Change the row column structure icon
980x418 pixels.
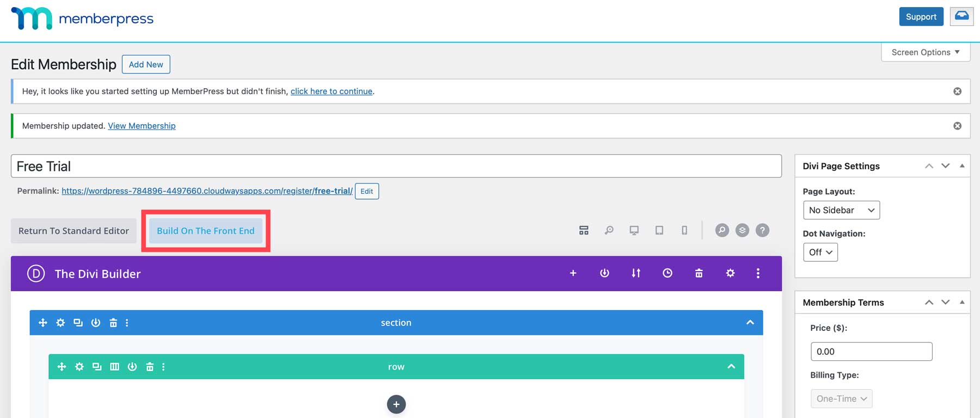tap(114, 367)
